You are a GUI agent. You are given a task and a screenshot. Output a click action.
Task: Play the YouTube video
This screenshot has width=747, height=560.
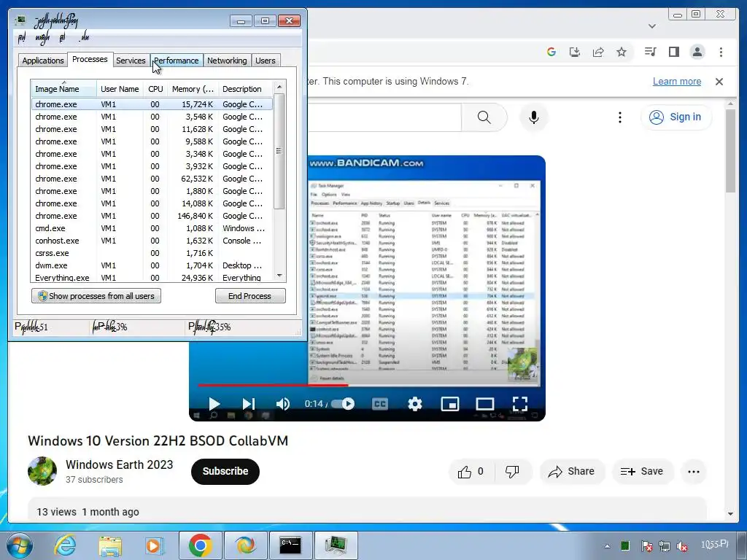[x=214, y=404]
